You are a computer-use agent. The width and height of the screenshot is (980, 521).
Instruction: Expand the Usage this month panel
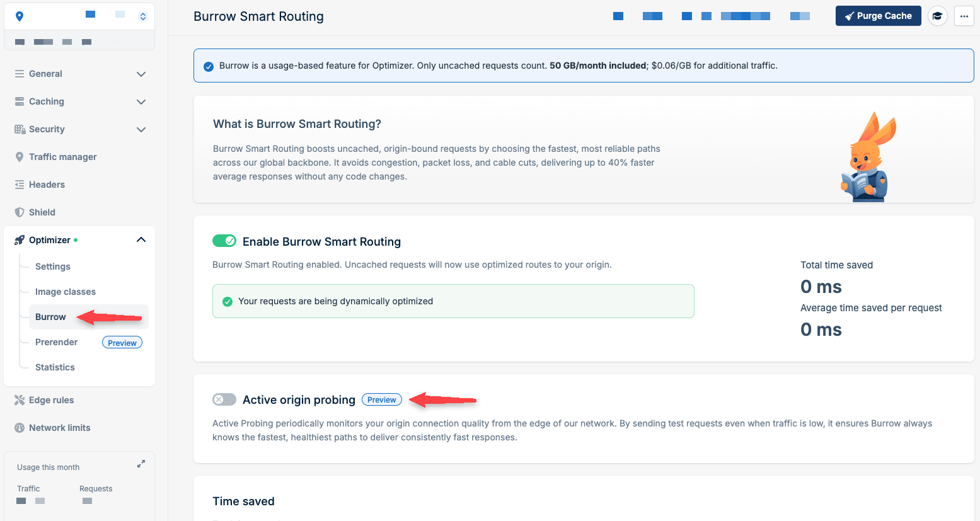141,464
